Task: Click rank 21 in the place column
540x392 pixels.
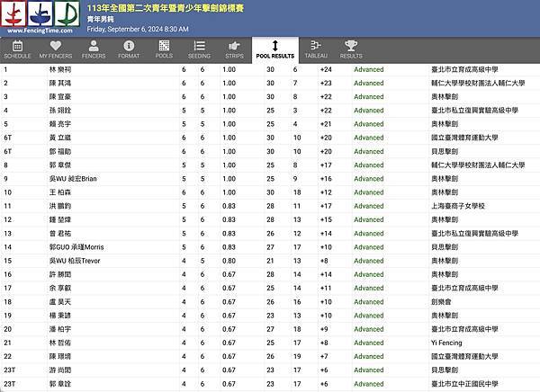Action: pyautogui.click(x=7, y=343)
